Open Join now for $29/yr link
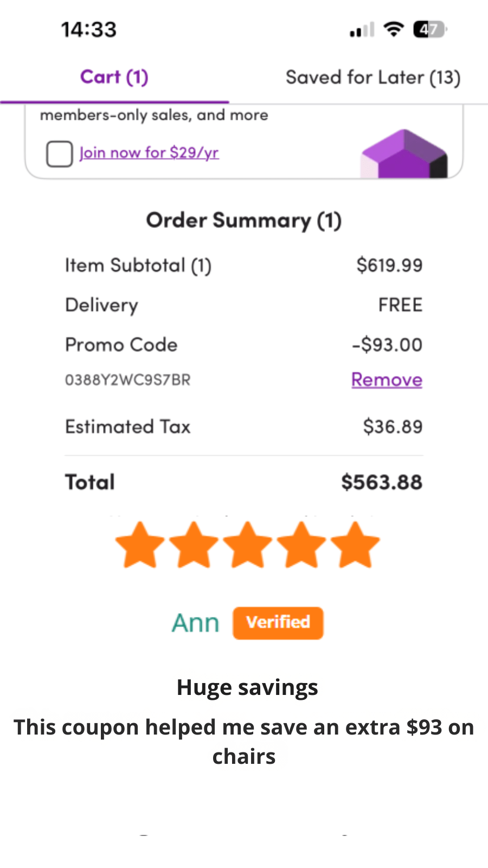The height and width of the screenshot is (868, 488). (149, 152)
